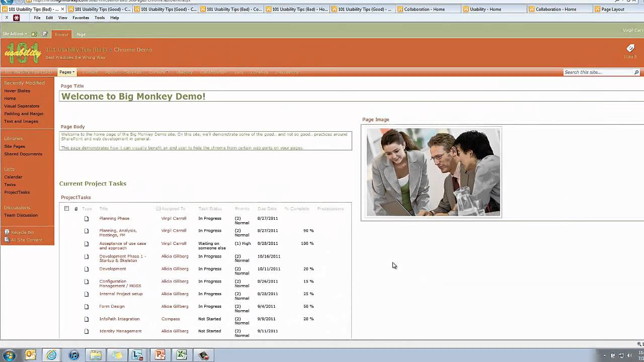
Task: Click the document icon for InfoPath Integration
Action: [87, 319]
